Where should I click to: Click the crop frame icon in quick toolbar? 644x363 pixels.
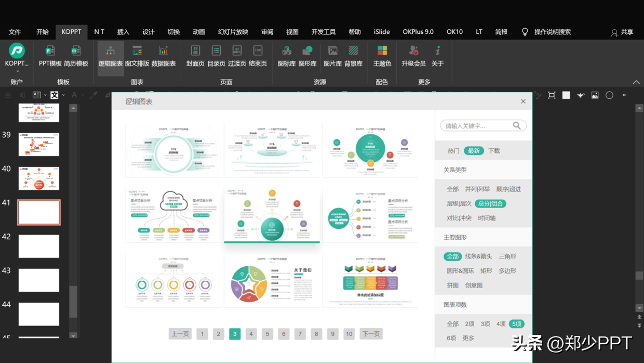coord(552,95)
